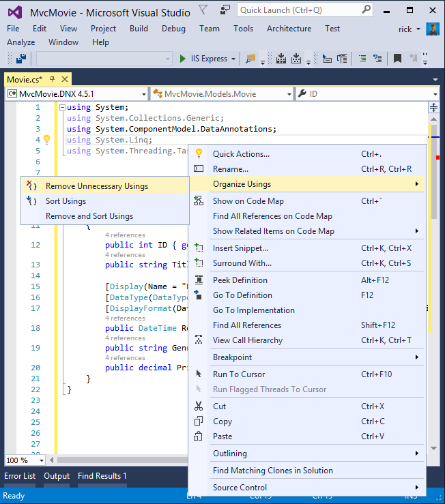Click the feedback icon left of Quick Launch

click(x=225, y=10)
